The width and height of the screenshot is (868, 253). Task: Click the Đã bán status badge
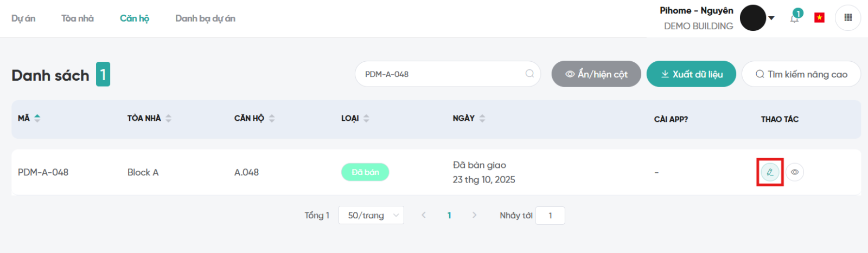pos(365,172)
